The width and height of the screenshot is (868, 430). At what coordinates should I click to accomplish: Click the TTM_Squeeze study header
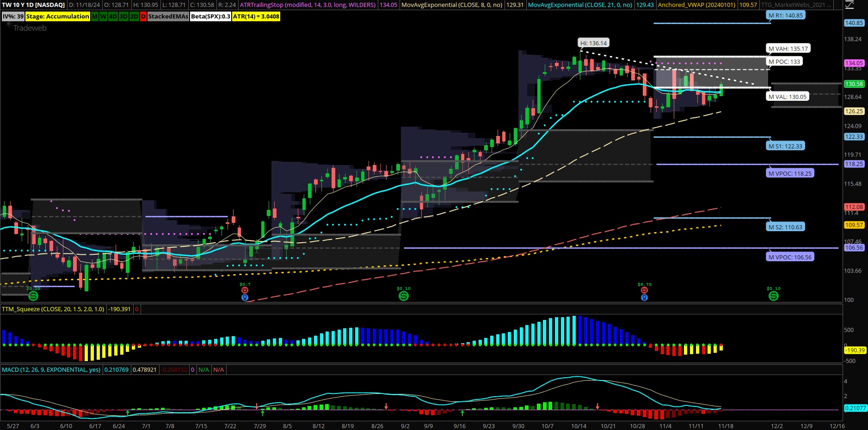pyautogui.click(x=53, y=309)
